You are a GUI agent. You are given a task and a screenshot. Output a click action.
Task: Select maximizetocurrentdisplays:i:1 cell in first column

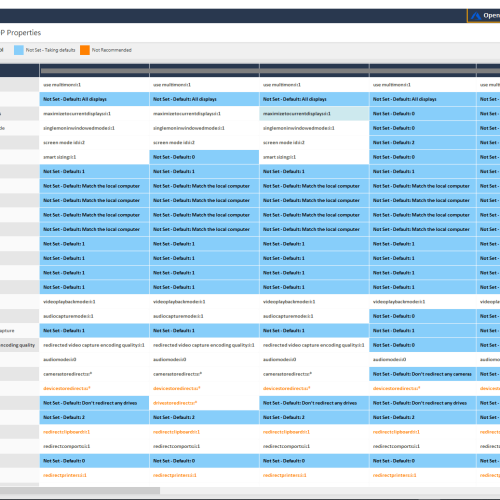[94, 114]
